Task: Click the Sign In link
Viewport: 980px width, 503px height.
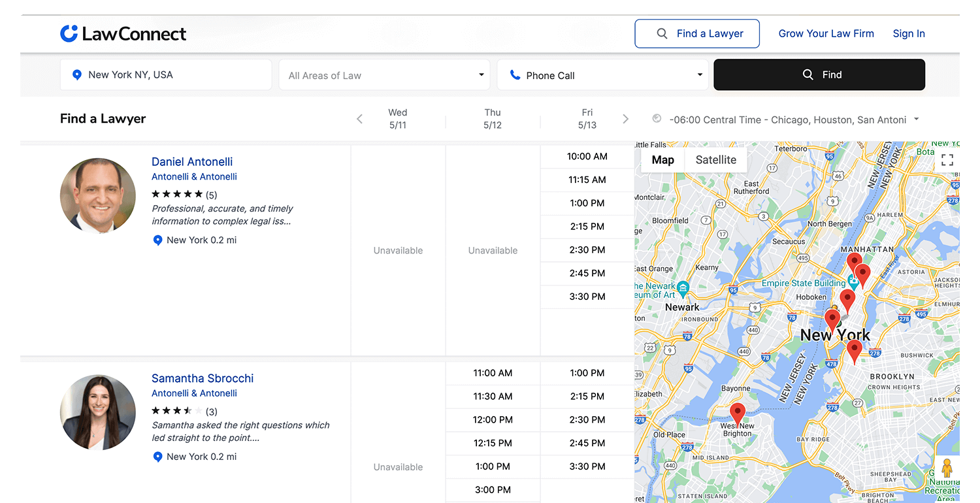Action: [909, 34]
